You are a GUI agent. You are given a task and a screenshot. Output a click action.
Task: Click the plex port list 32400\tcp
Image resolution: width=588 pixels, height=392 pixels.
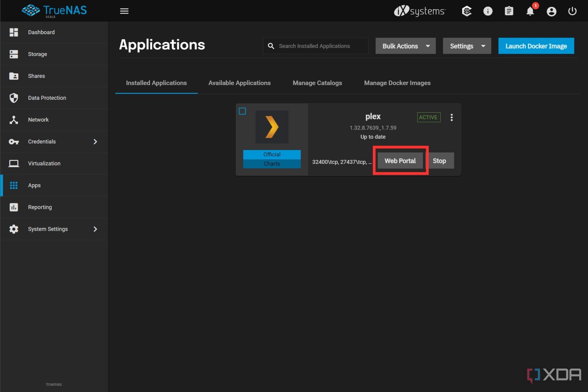click(x=342, y=162)
